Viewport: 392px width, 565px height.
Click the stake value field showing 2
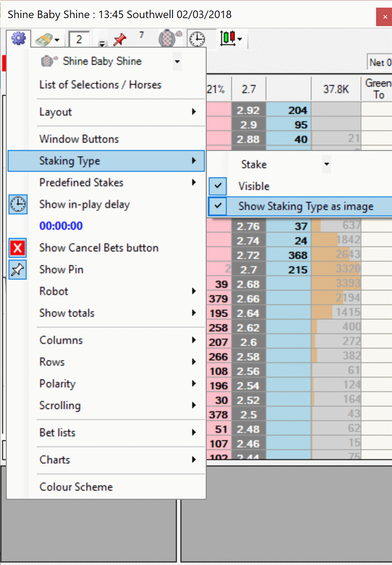[79, 39]
